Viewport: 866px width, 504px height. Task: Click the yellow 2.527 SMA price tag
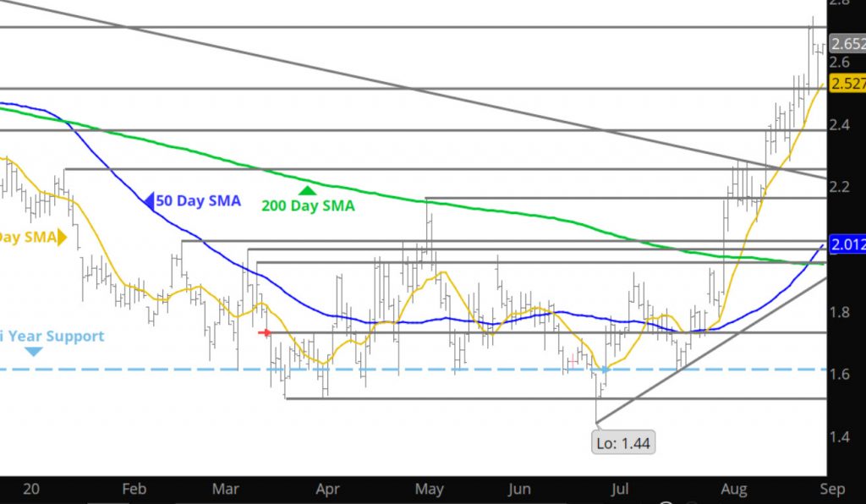(847, 83)
